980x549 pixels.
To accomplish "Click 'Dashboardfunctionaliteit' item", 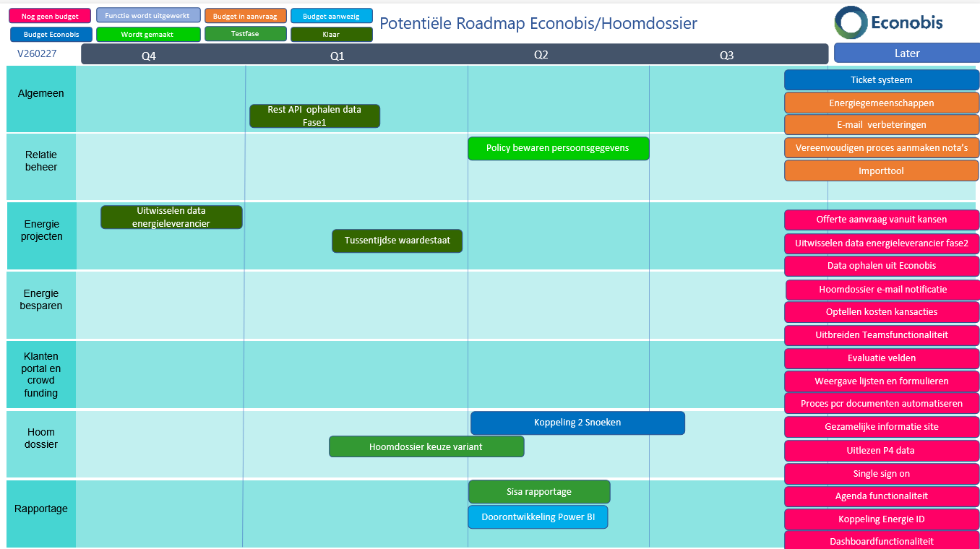I will tap(882, 540).
